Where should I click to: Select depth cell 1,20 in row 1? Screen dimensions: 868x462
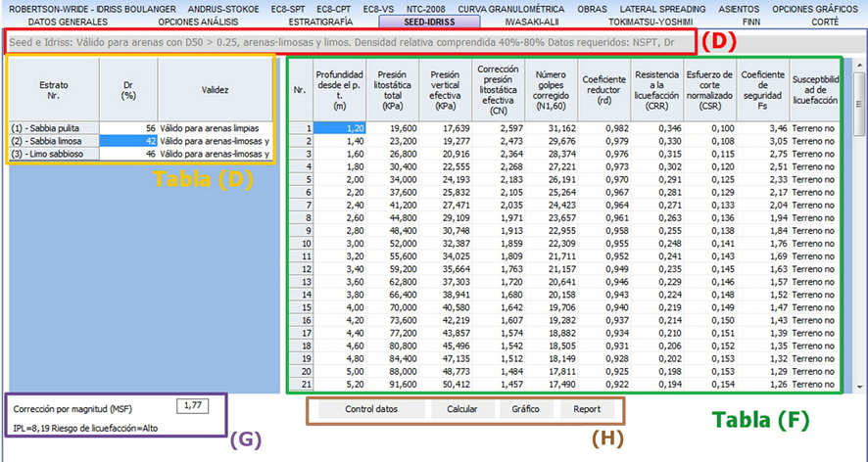tap(339, 128)
